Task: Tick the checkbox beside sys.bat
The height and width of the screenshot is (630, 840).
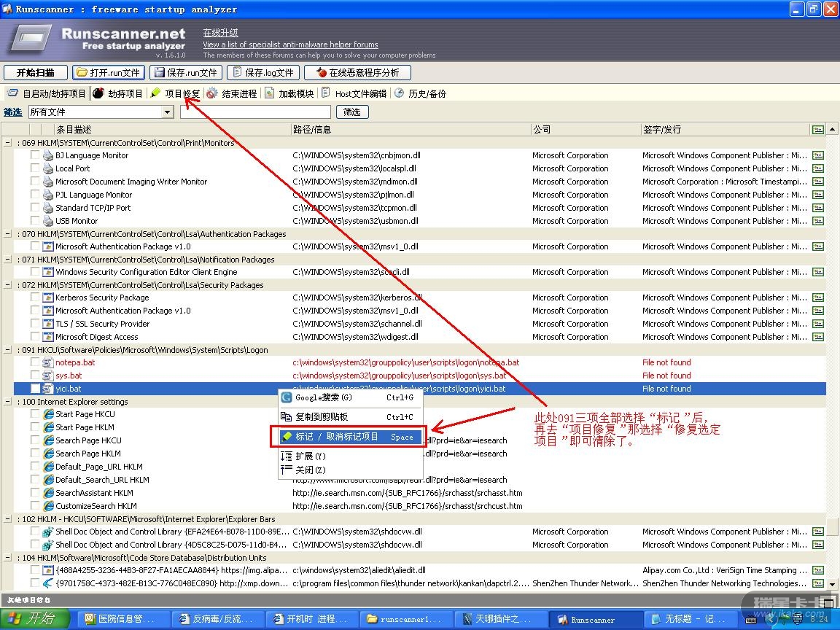Action: point(35,376)
